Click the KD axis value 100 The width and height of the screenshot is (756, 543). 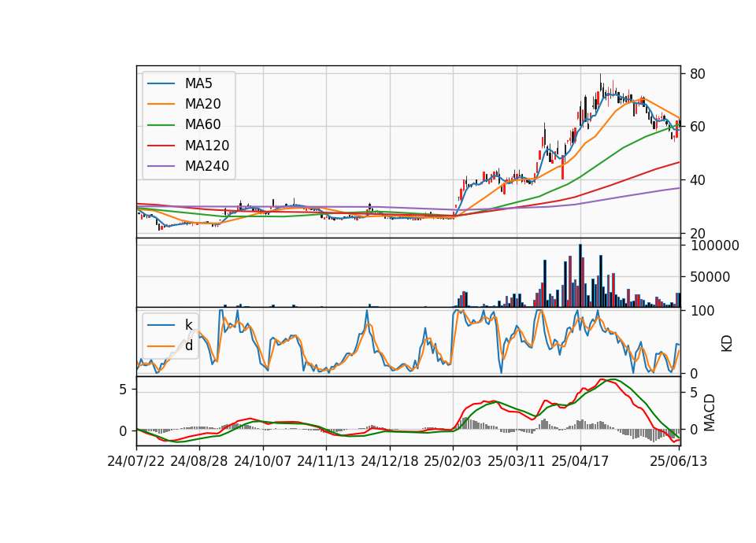click(x=702, y=311)
